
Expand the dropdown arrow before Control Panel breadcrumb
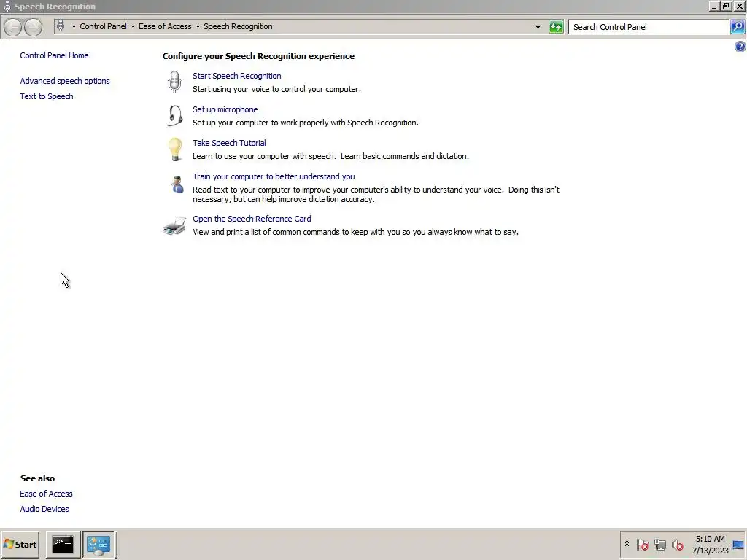pyautogui.click(x=74, y=27)
